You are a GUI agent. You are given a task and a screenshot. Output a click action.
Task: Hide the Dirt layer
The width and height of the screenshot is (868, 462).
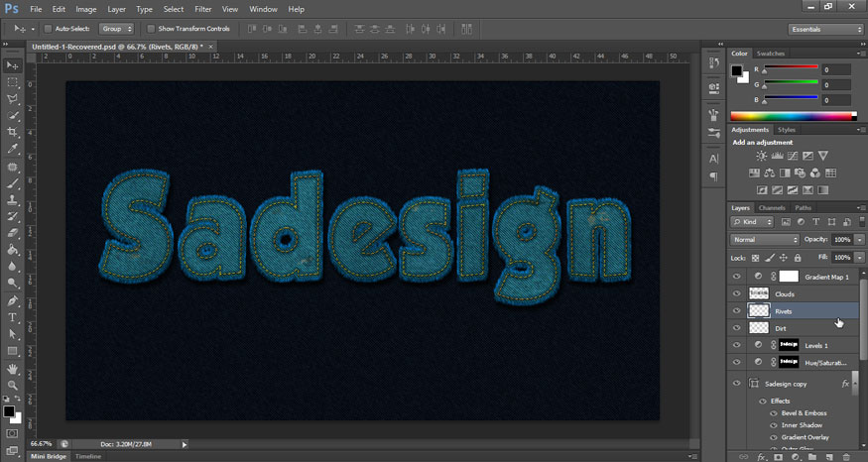tap(736, 328)
